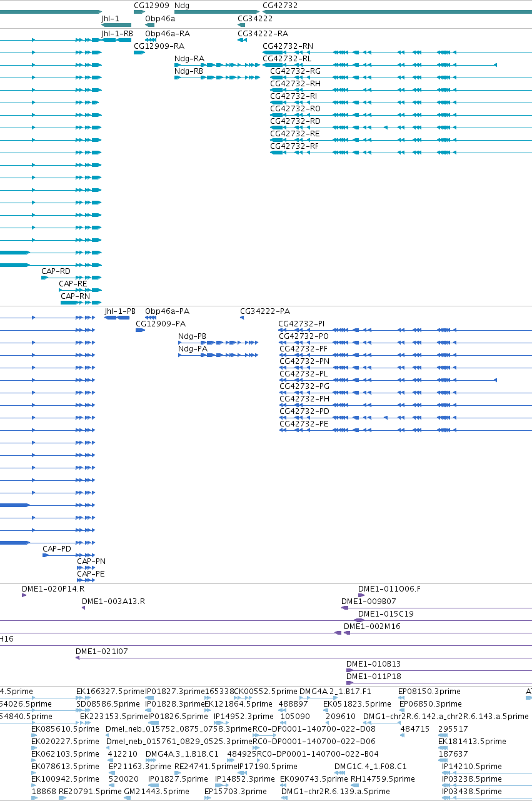
Task: Click EST SD08586.5prime
Action: pos(108,704)
